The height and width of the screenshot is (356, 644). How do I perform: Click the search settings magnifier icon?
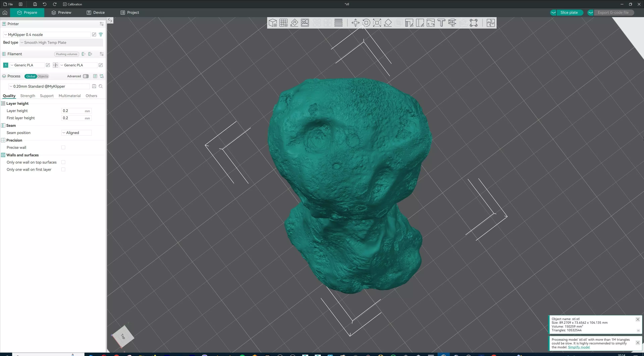101,86
